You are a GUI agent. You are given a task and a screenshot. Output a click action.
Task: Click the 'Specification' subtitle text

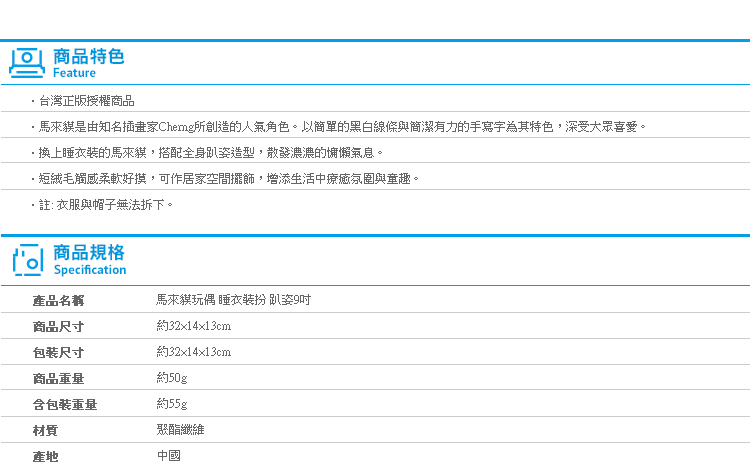[x=90, y=270]
